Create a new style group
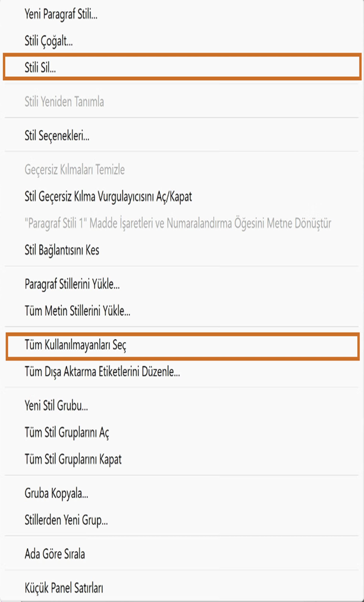 56,405
